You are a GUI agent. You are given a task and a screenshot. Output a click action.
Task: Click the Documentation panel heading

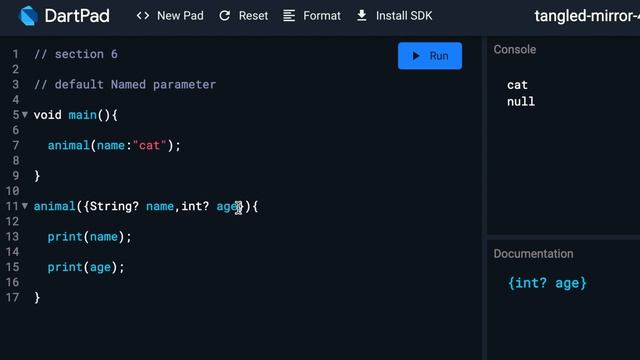click(533, 253)
